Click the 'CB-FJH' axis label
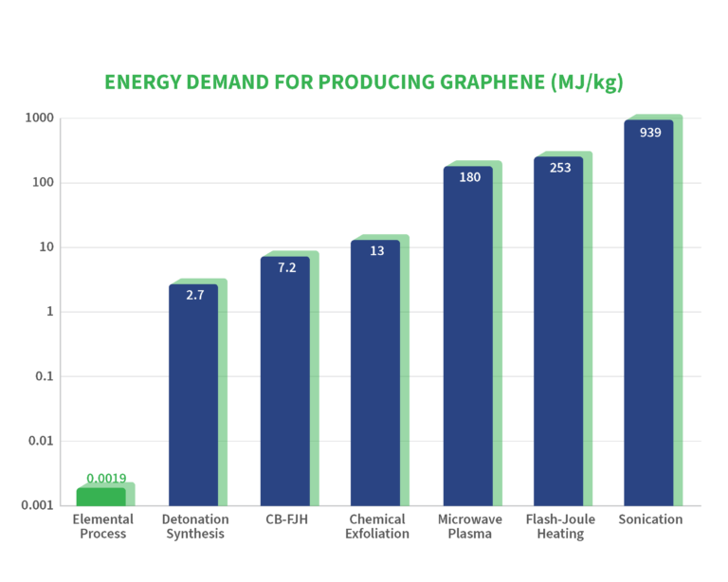Screen dimensions: 728x582 pos(286,519)
